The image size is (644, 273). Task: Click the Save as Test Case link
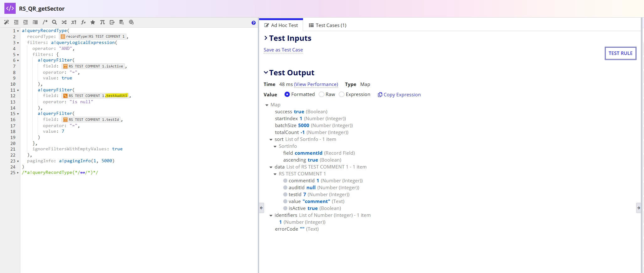[x=283, y=50]
